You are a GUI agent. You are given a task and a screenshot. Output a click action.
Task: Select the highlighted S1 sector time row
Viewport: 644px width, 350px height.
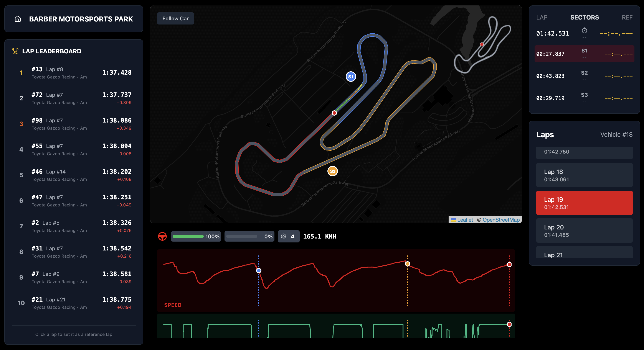(x=584, y=54)
